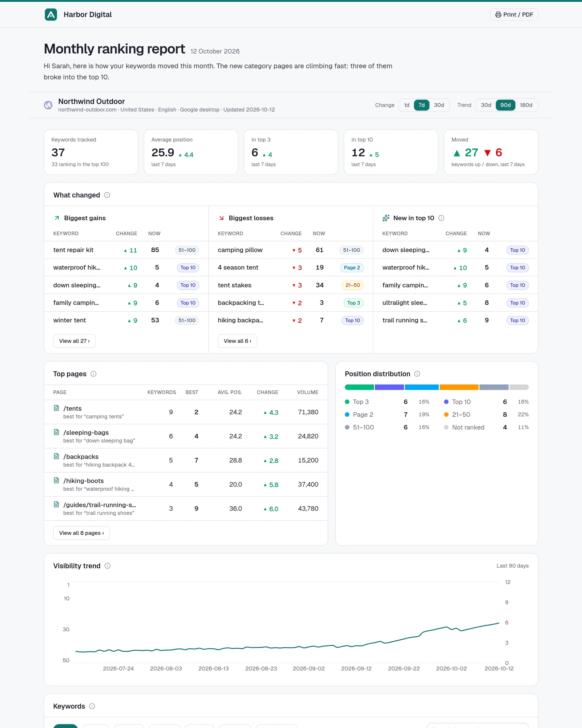Expand View all 6 losses
Screen dimensions: 582x728
(x=238, y=341)
